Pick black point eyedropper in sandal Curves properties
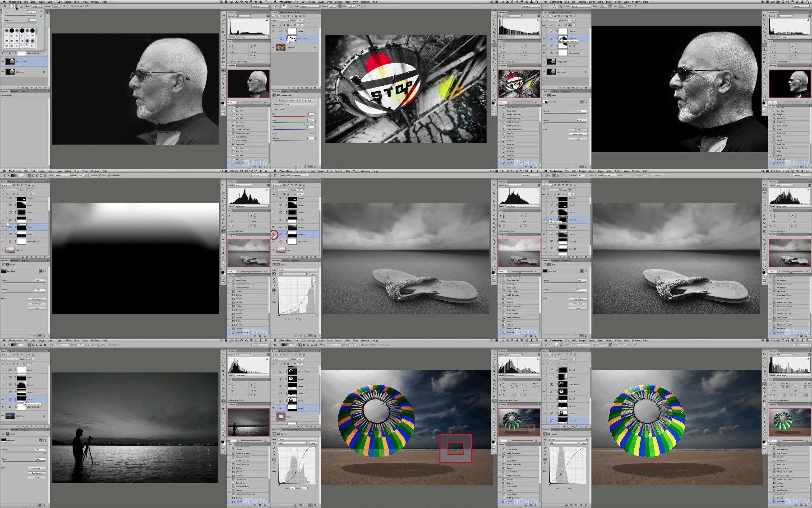This screenshot has height=508, width=812. click(x=274, y=279)
